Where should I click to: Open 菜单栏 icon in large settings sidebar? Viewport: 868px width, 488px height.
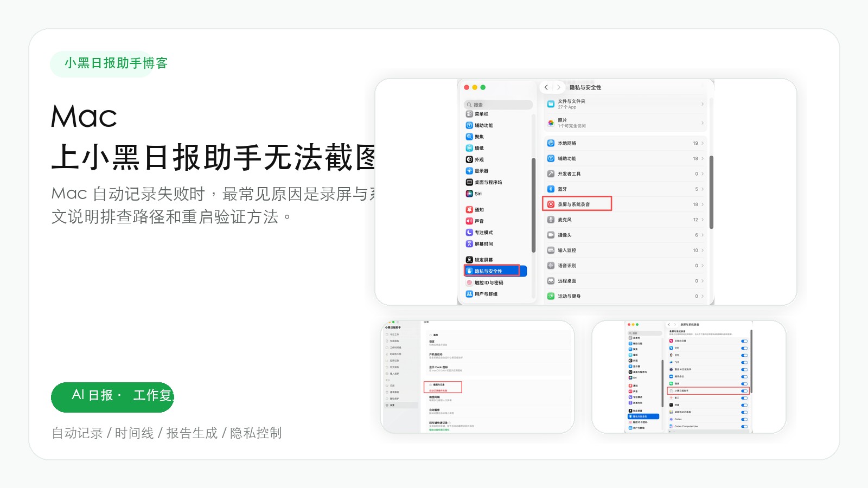[469, 114]
